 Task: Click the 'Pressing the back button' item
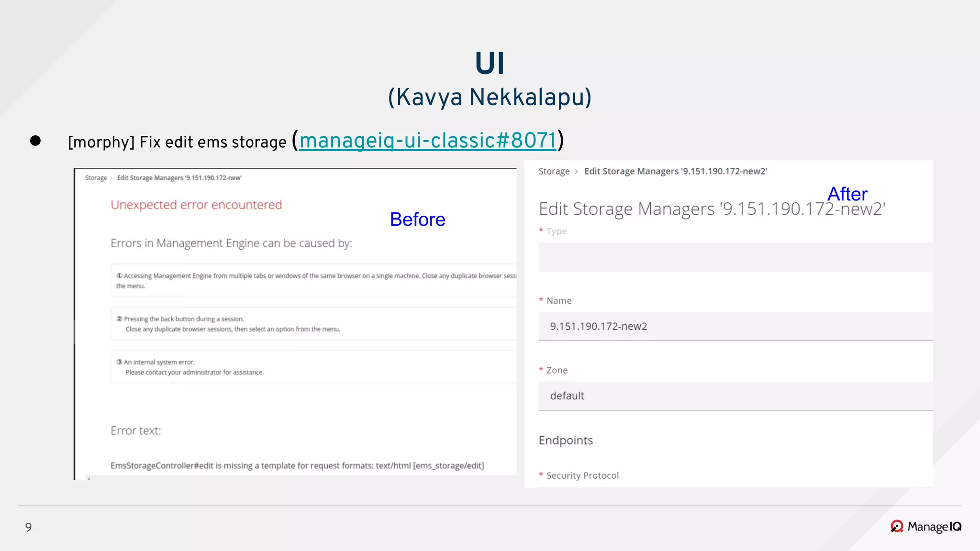click(x=313, y=324)
